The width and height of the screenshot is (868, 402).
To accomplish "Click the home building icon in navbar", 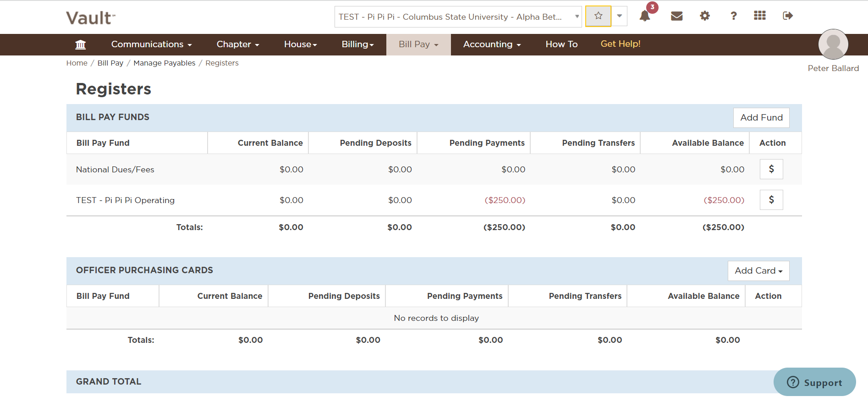I will [x=81, y=44].
